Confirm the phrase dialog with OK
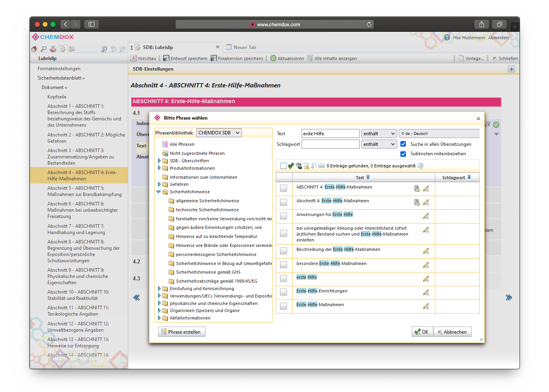 point(422,332)
